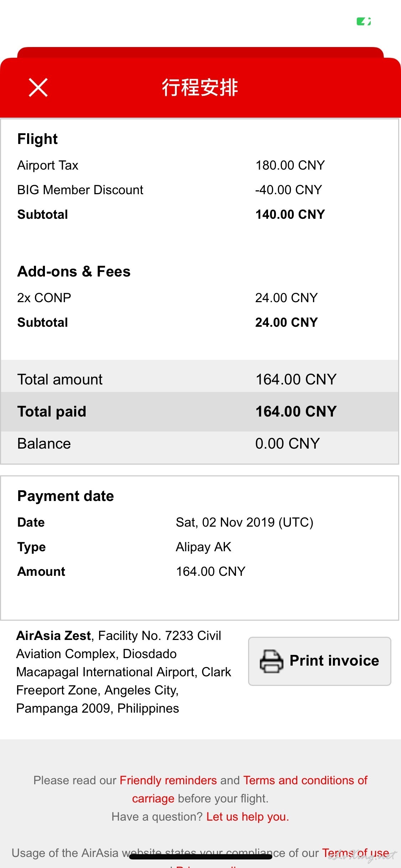Open the Friendly reminders link
This screenshot has width=401, height=868.
point(168,780)
